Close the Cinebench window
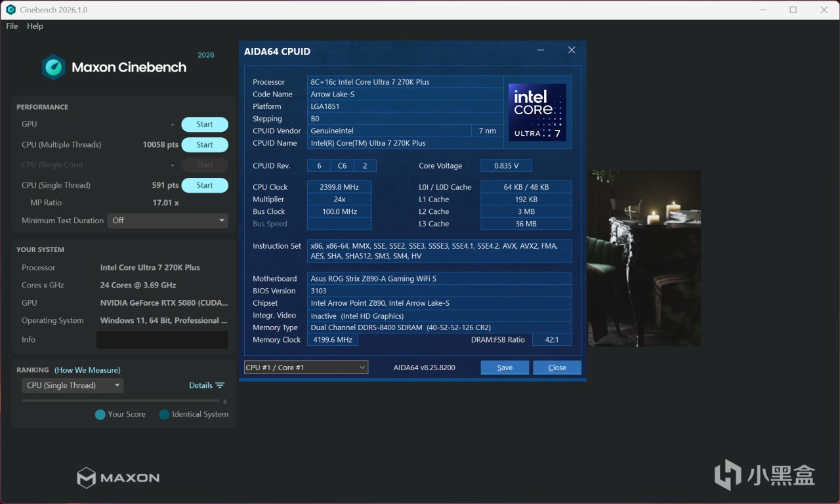This screenshot has width=840, height=504. (824, 10)
